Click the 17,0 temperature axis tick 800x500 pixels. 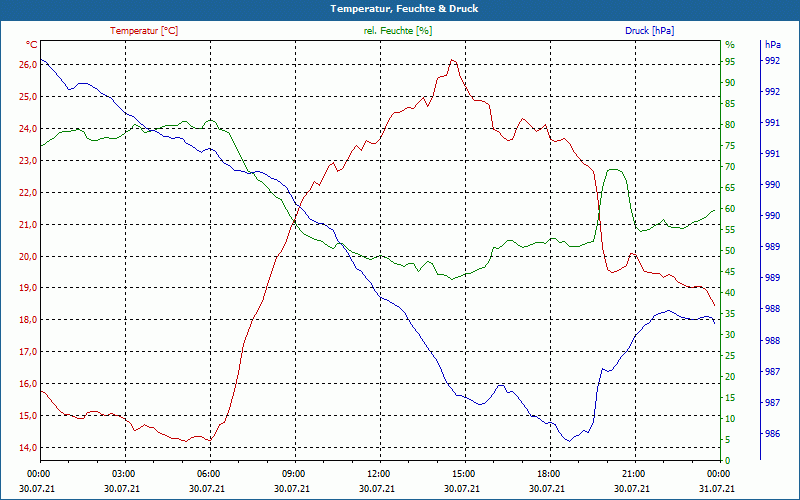tap(29, 352)
